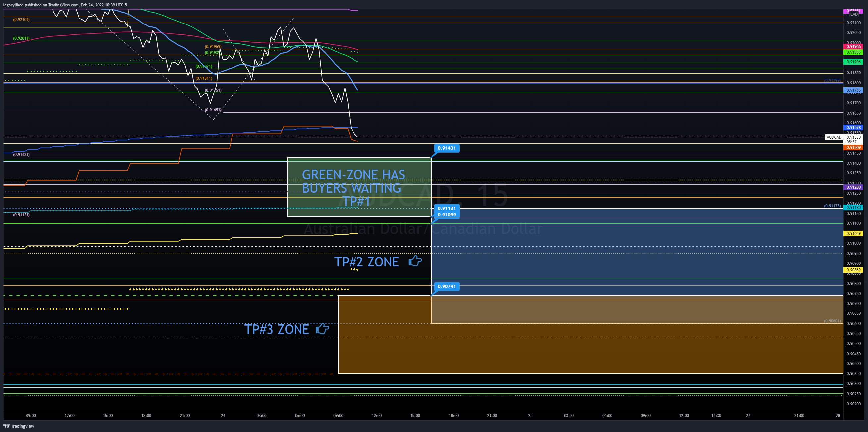Click the 25 date on time axis
868x432 pixels.
[530, 415]
